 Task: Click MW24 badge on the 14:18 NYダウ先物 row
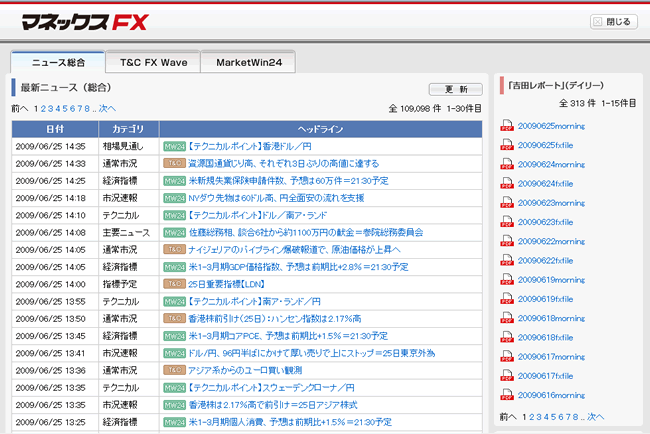point(175,198)
